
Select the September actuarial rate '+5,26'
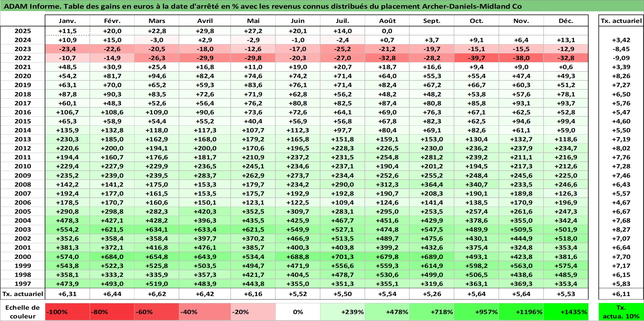click(x=432, y=294)
